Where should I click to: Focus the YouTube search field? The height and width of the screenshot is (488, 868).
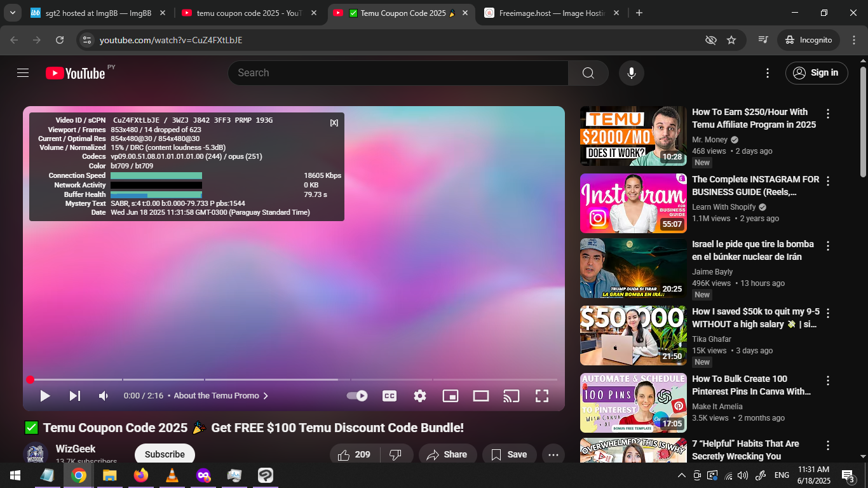point(398,73)
